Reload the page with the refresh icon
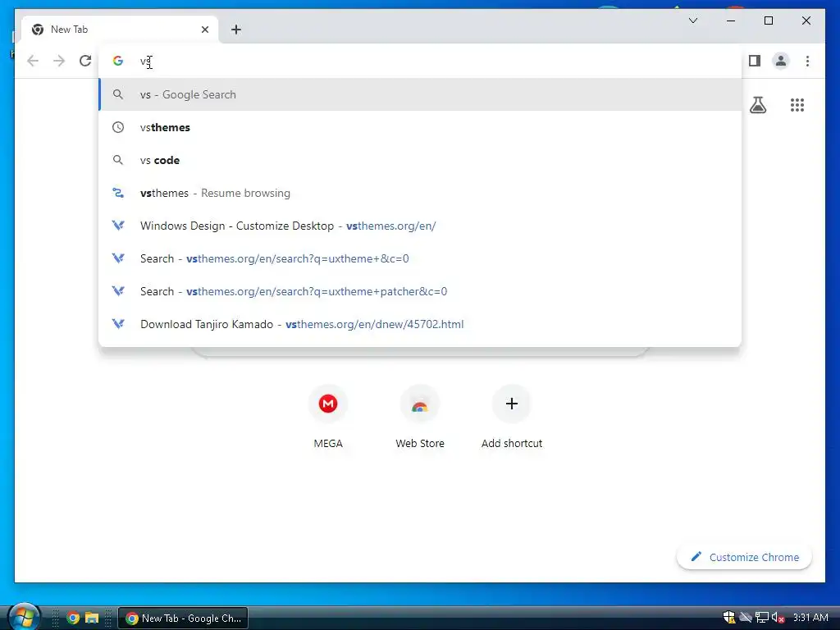Viewport: 840px width, 630px height. (85, 61)
